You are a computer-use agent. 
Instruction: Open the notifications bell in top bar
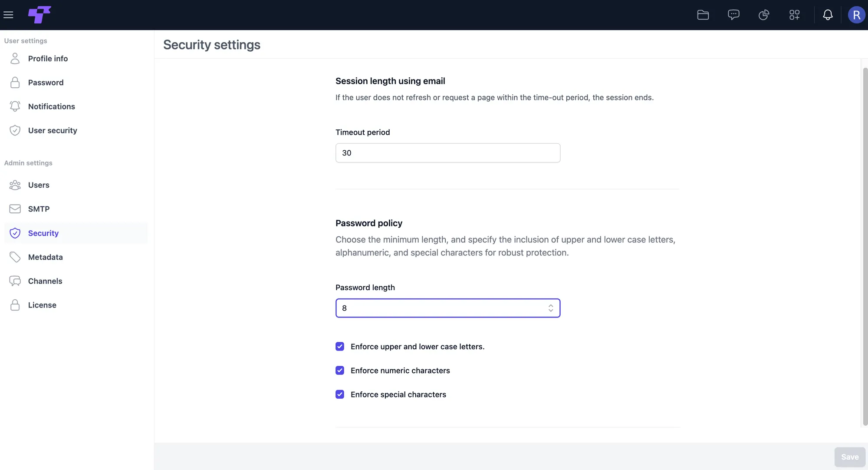(x=828, y=15)
